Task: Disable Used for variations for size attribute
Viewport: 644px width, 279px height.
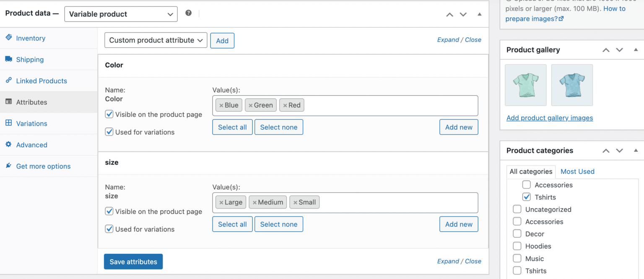Action: tap(109, 229)
